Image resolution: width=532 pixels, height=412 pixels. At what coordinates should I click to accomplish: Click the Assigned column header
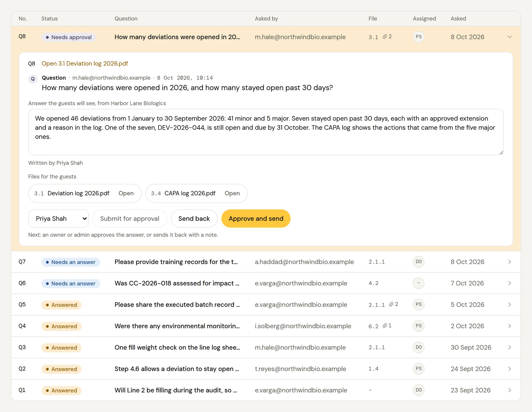424,19
